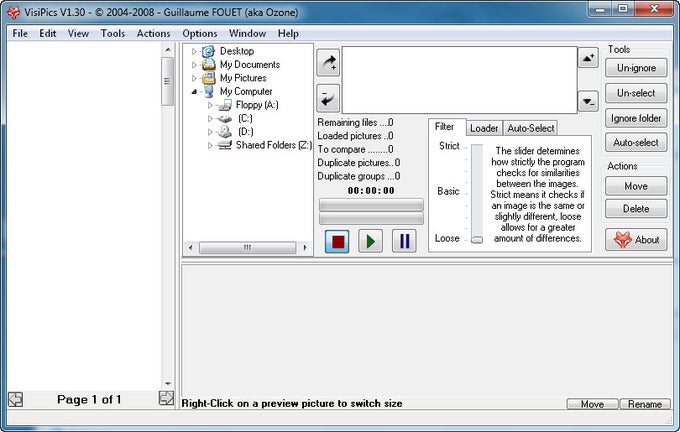
Task: Click the D: disc drive icon
Action: tap(224, 132)
